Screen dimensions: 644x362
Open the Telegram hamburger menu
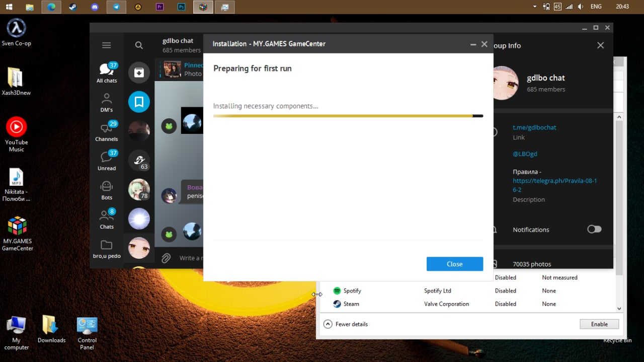click(x=106, y=45)
